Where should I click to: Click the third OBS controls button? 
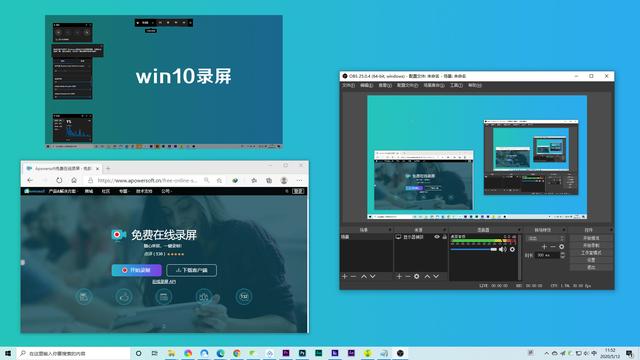(591, 253)
